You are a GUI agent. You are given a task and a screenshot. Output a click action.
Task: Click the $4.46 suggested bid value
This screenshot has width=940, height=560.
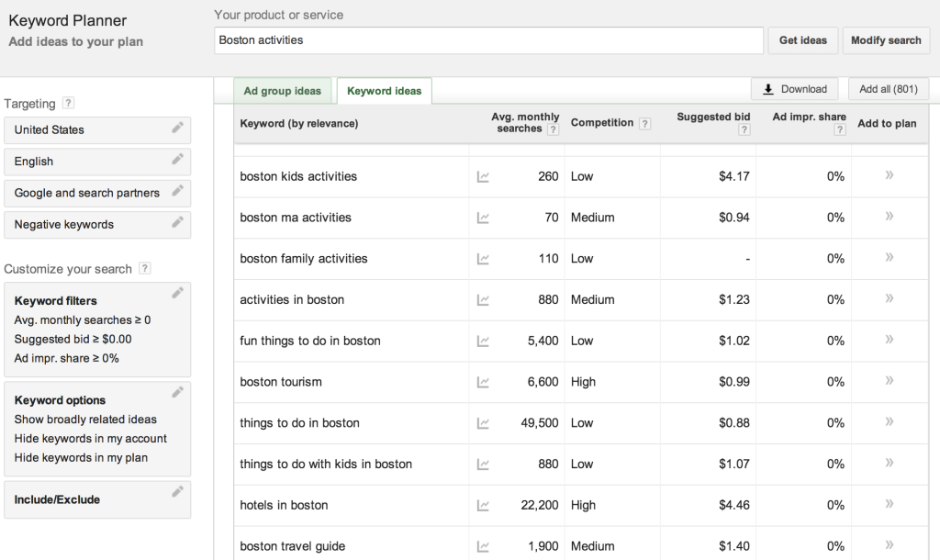(734, 505)
